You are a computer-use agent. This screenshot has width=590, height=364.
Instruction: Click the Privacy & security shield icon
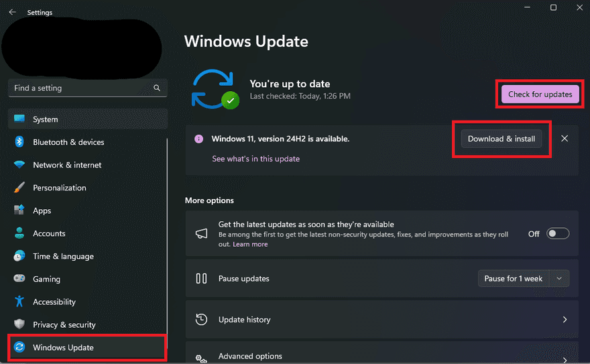(19, 324)
